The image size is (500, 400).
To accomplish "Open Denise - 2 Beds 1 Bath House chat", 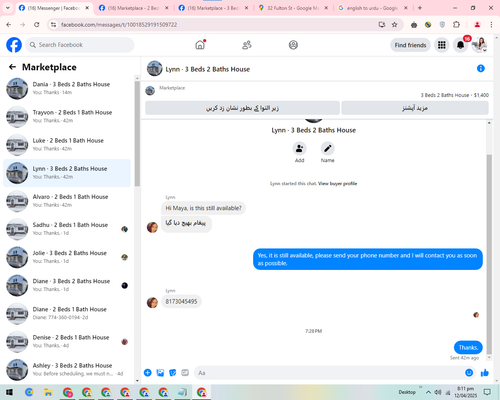I will click(67, 341).
